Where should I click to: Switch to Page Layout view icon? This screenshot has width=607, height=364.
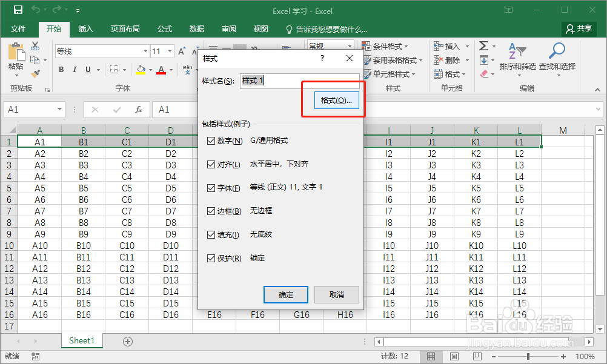[454, 356]
